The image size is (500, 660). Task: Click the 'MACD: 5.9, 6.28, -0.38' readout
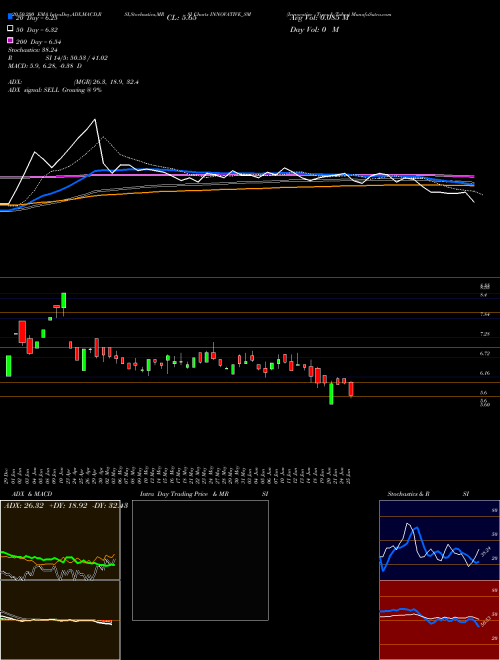42,66
